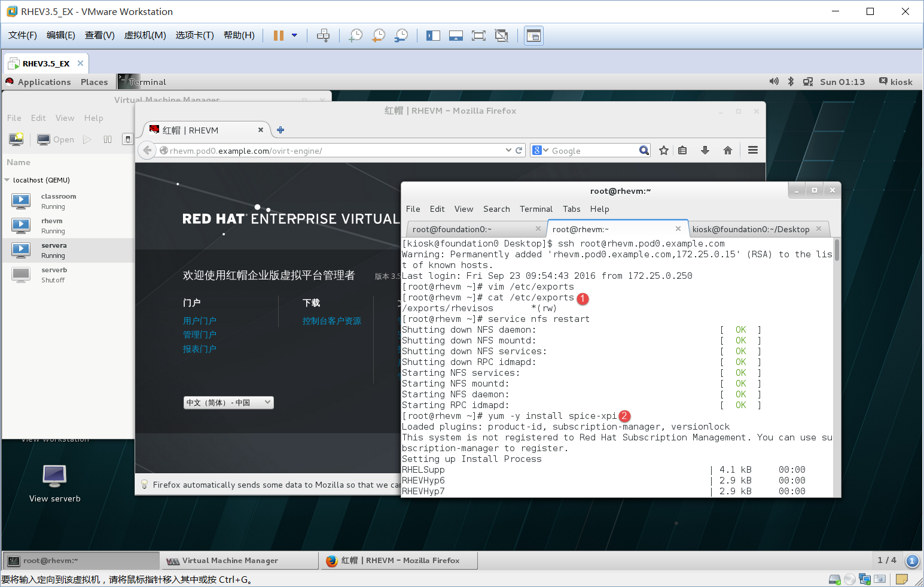Open VMware 虚拟机(M) menu
Viewport: 924px width, 587px height.
click(x=145, y=35)
